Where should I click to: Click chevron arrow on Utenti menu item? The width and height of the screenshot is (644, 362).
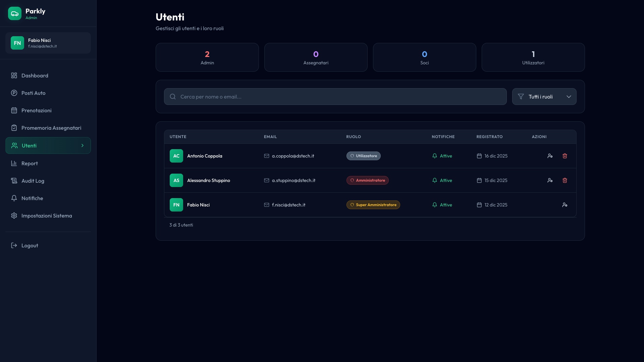click(83, 145)
